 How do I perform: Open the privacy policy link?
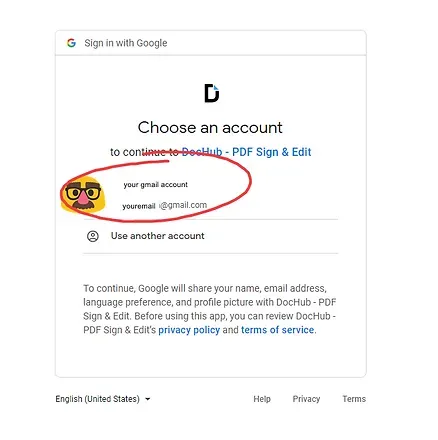click(189, 330)
